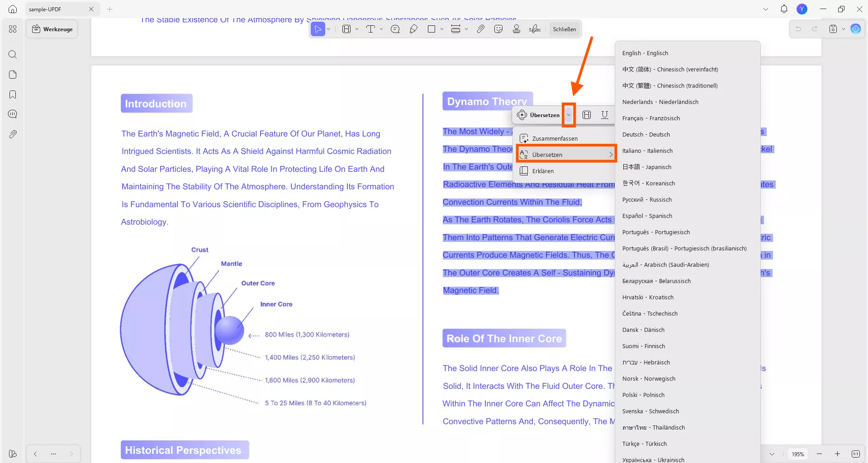Select the sticky note comment tool
Viewport: 868px width, 463px height.
(395, 29)
